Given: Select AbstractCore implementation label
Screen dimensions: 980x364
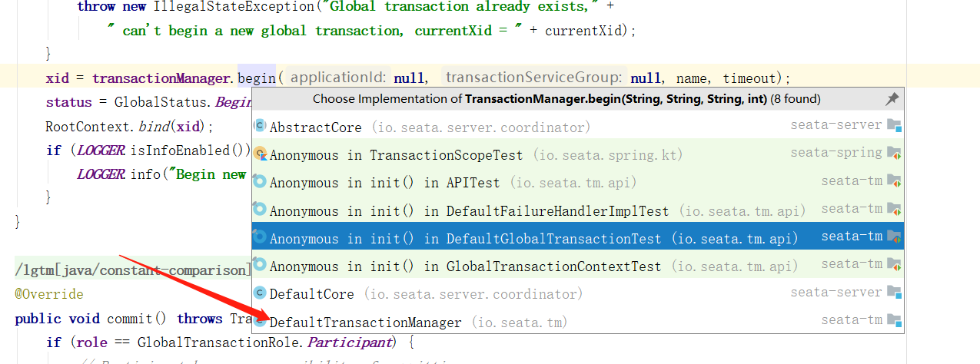Looking at the screenshot, I should coord(316,127).
